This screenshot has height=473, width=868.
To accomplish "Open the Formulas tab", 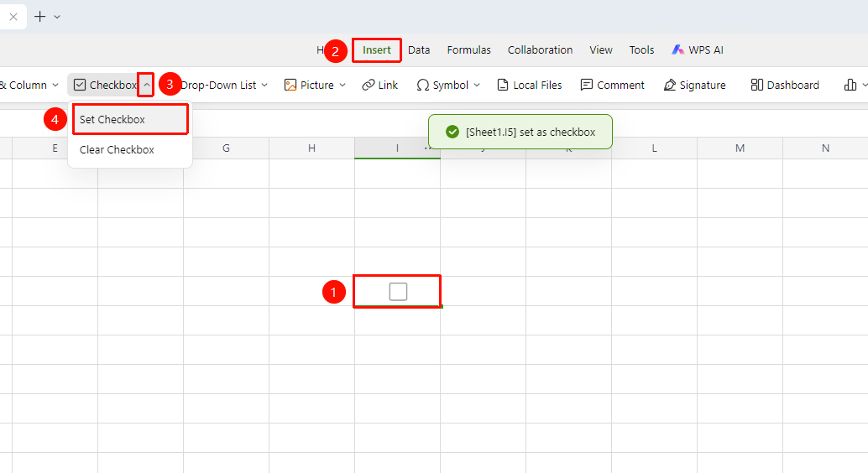I will [x=469, y=50].
